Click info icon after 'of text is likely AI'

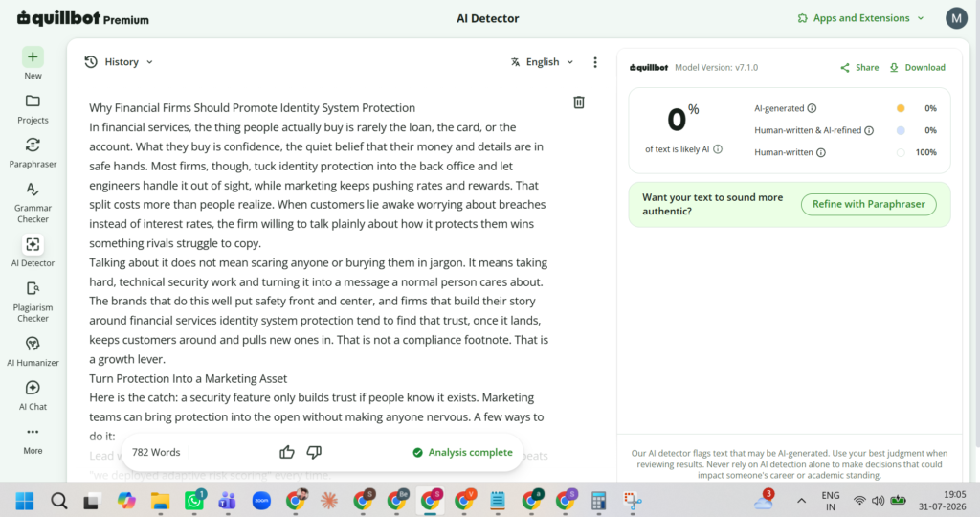(718, 148)
